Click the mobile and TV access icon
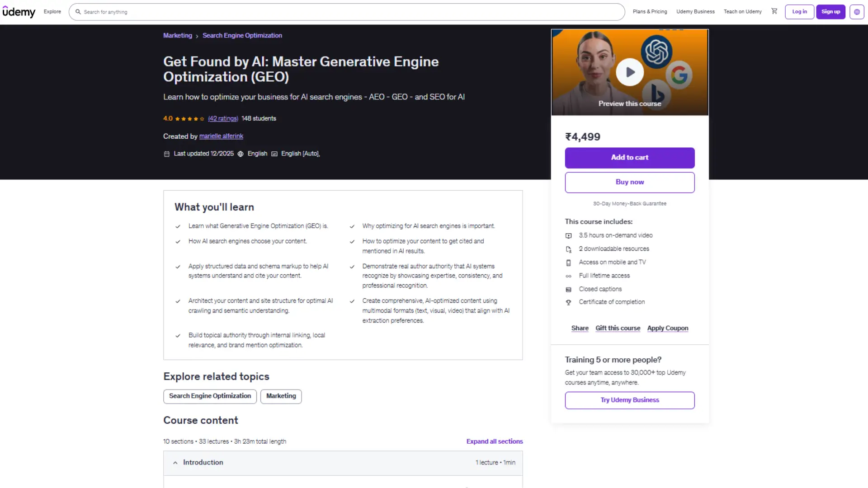The image size is (868, 488). (x=568, y=262)
